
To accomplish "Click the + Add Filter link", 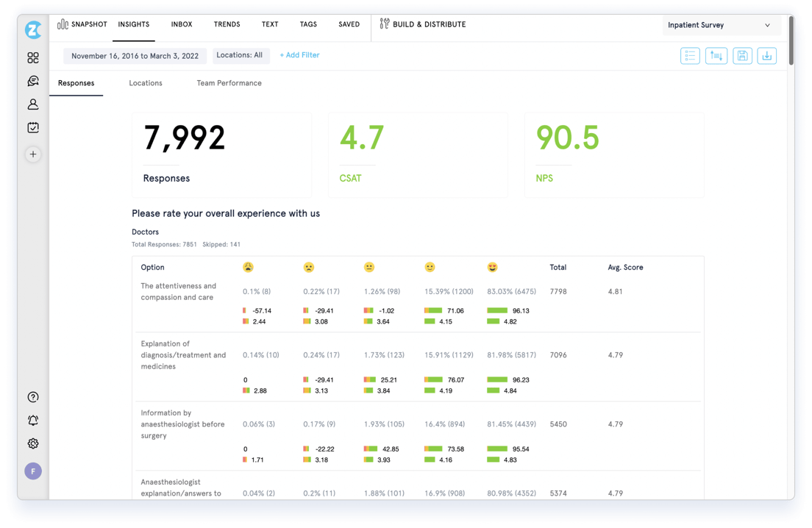I will point(299,55).
